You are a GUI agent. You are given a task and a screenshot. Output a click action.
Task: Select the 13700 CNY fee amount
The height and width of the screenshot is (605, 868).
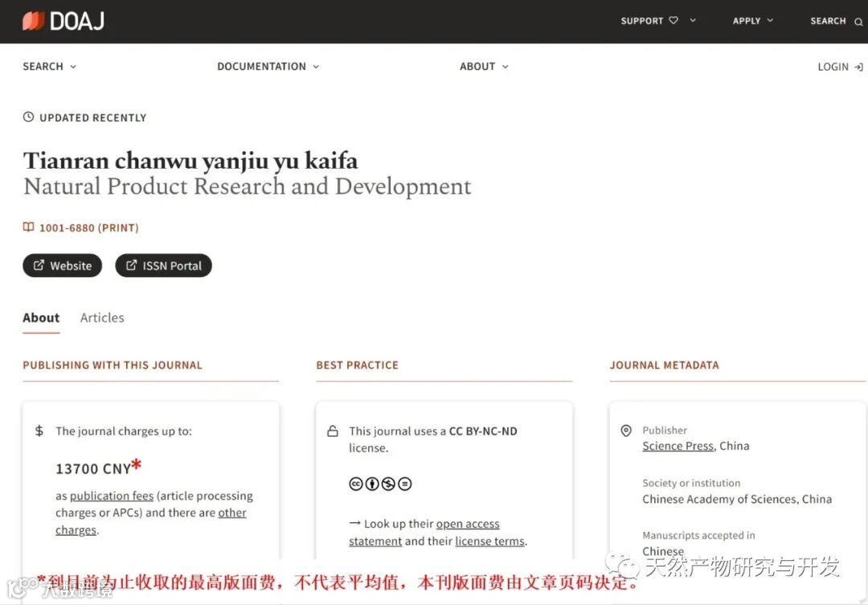[93, 469]
